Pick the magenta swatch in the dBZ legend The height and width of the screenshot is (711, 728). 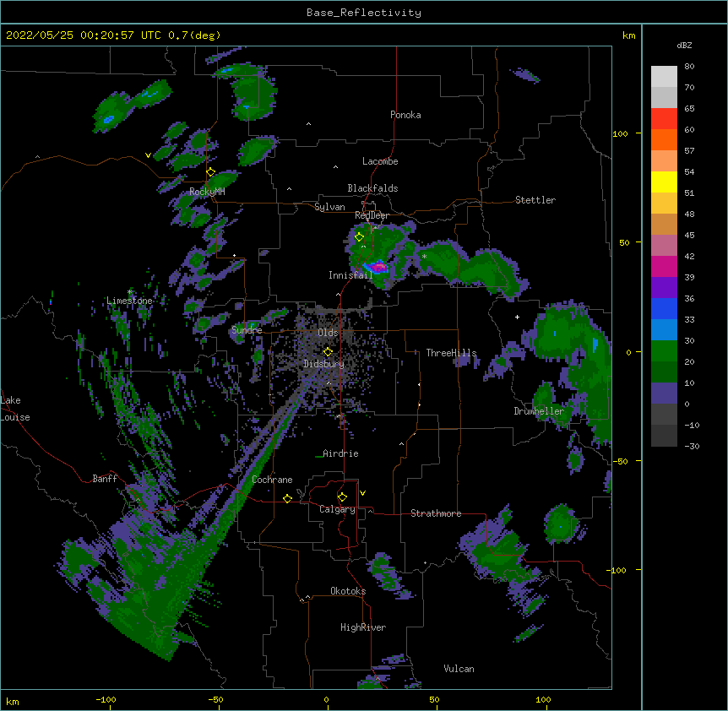664,266
